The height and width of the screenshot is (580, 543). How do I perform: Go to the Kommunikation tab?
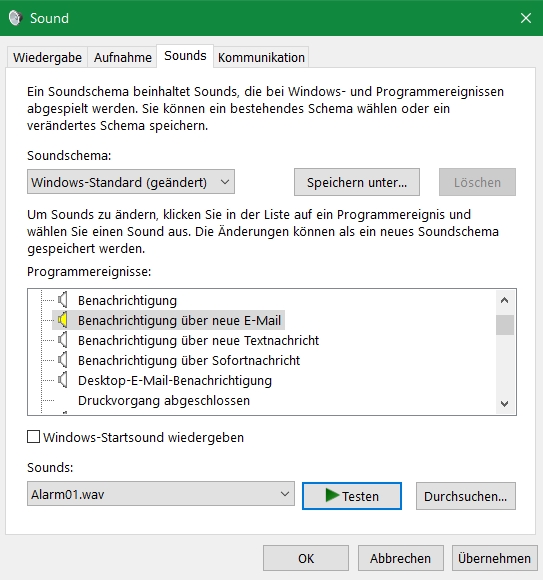point(261,57)
